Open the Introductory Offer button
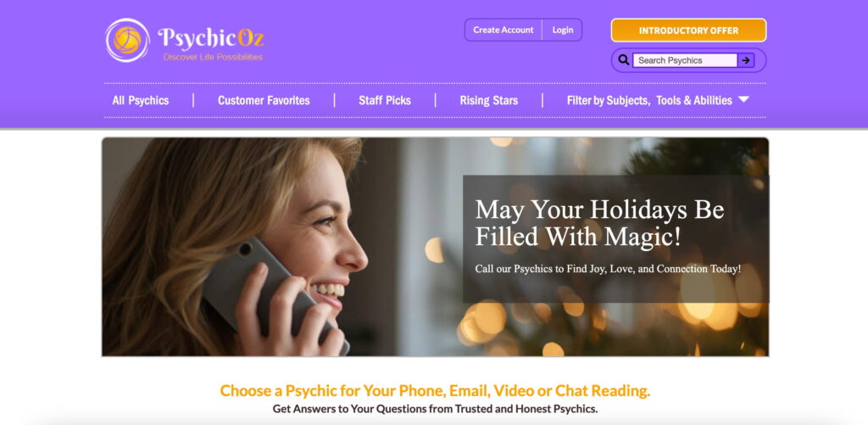The image size is (868, 425). [x=688, y=31]
